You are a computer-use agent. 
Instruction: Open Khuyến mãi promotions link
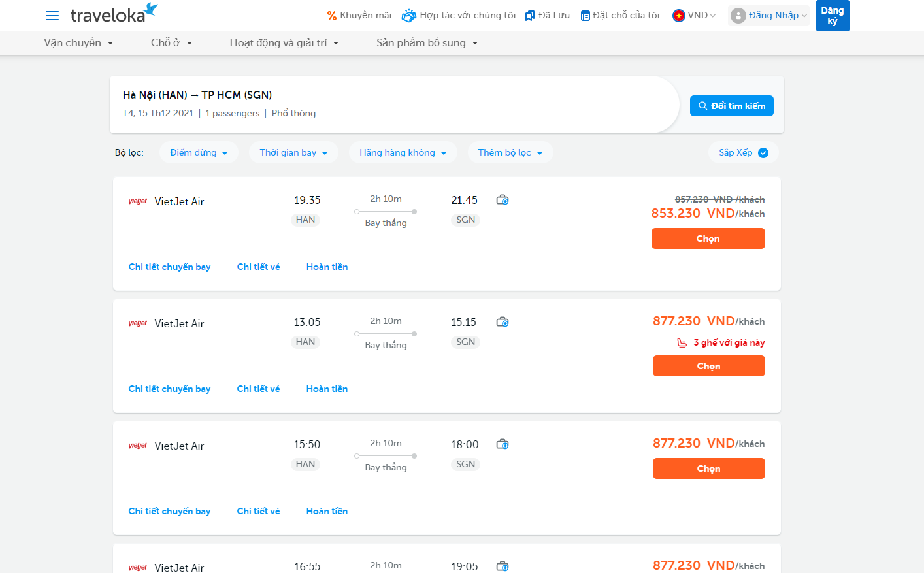[x=359, y=16]
